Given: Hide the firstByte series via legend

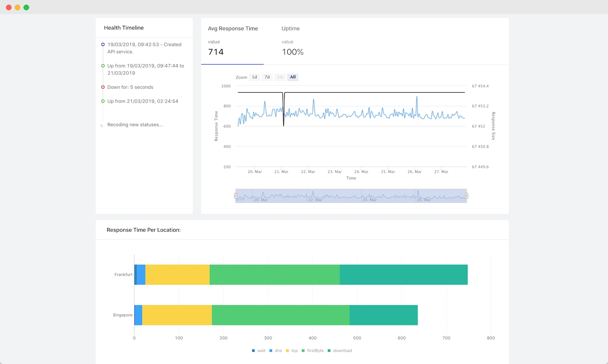Looking at the screenshot, I should click(x=312, y=350).
